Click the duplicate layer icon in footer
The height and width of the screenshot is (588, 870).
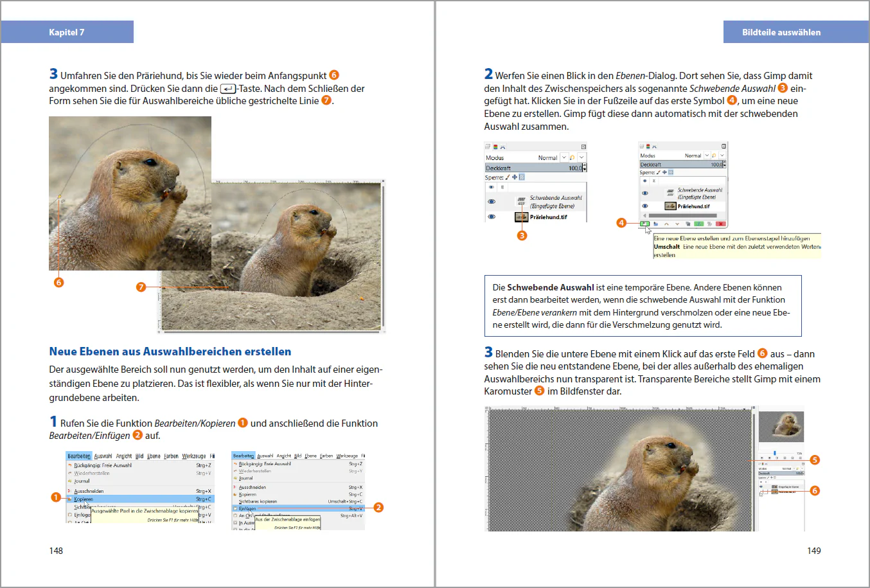(688, 224)
